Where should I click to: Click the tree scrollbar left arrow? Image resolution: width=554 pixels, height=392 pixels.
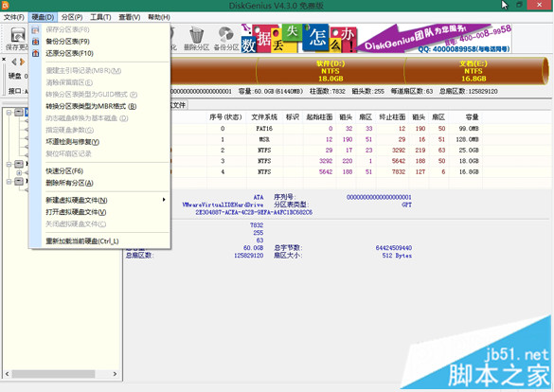(x=7, y=374)
